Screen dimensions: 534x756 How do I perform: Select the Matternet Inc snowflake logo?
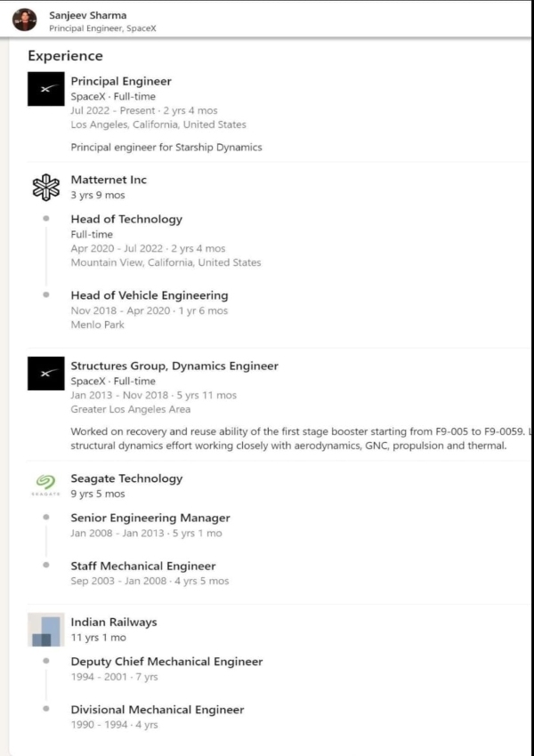44,188
